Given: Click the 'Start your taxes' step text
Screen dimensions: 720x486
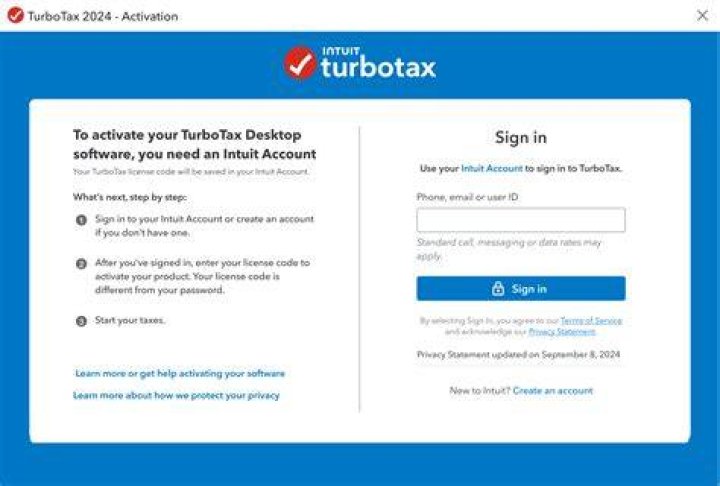Looking at the screenshot, I should [x=130, y=320].
